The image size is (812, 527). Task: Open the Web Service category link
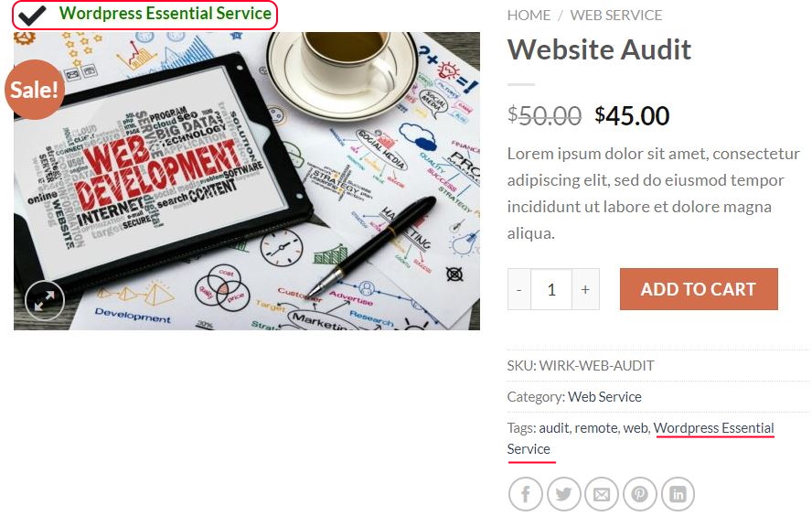tap(604, 397)
